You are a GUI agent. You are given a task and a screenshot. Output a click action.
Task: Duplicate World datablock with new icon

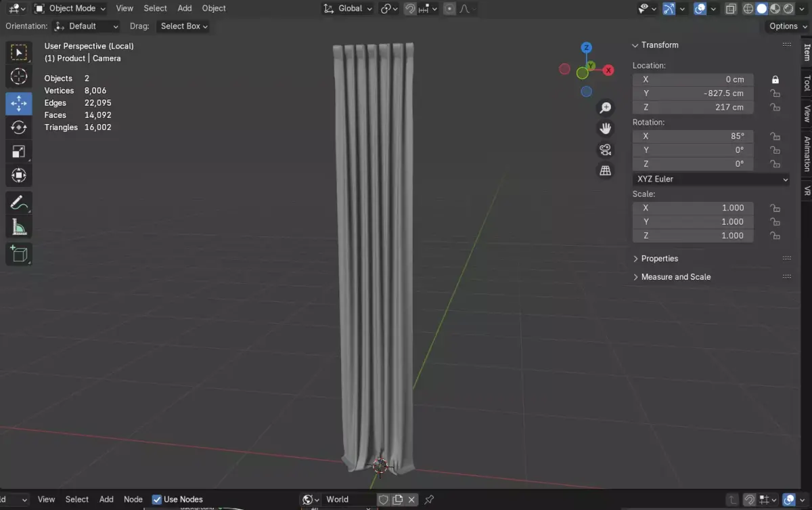(x=398, y=500)
